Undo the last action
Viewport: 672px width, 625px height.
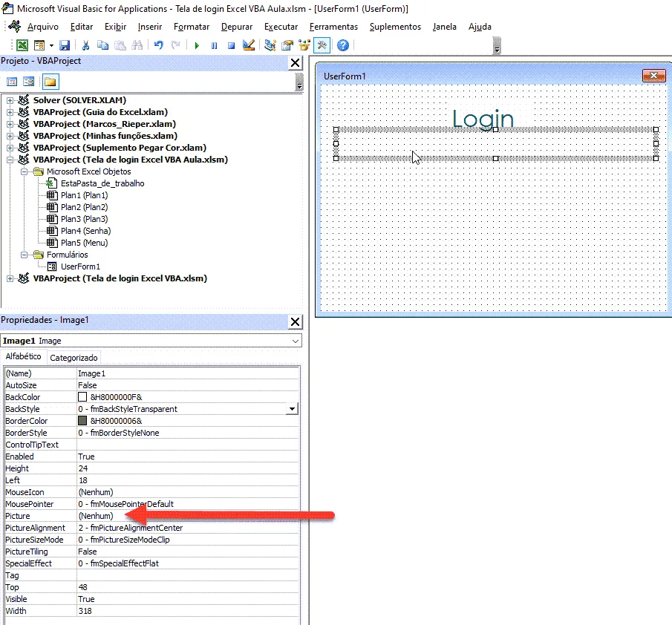[x=159, y=45]
